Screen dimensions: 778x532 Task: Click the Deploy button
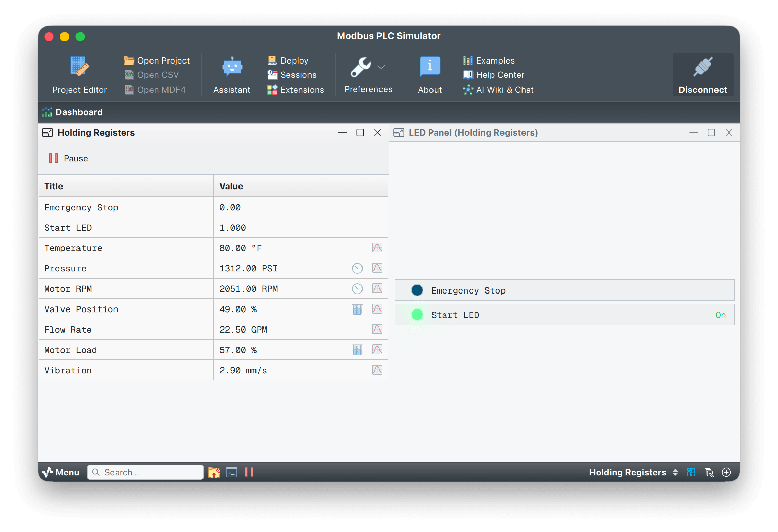pos(288,60)
